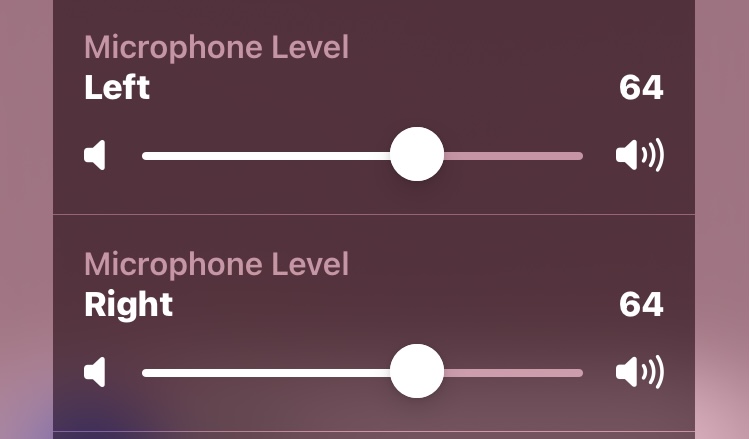Click the Right channel value 64
Viewport: 749px width, 439px height.
coord(641,304)
